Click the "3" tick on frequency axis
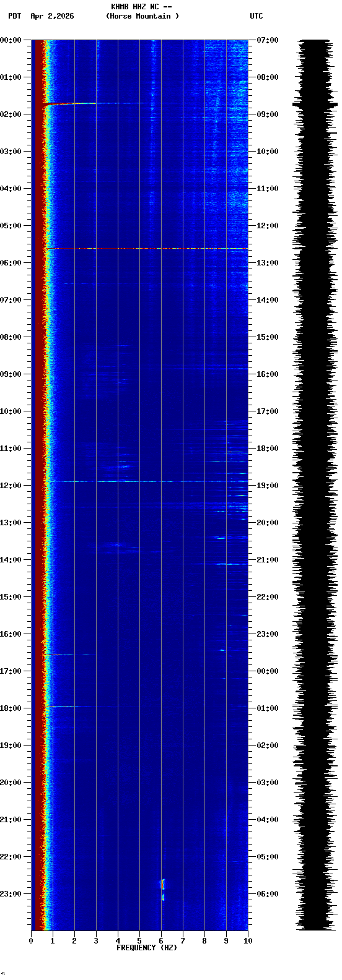This screenshot has width=342, height=980. click(x=96, y=941)
